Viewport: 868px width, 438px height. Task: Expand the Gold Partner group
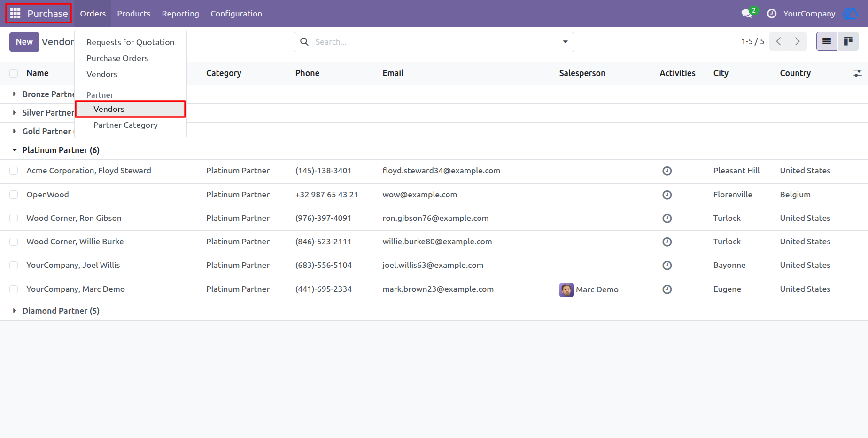click(15, 132)
